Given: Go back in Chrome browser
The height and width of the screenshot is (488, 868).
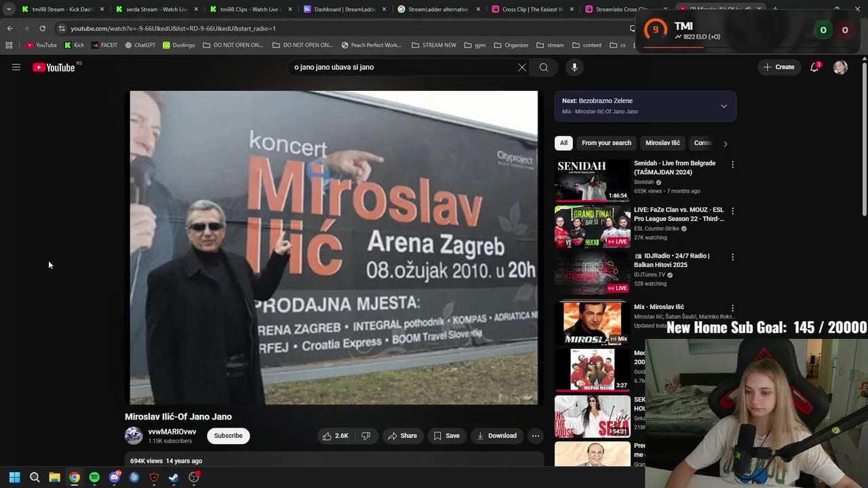Looking at the screenshot, I should coord(9,28).
